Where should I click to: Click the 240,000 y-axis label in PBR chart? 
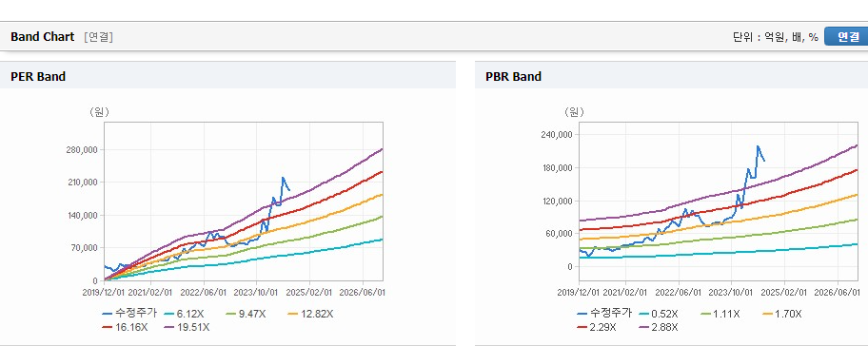click(557, 135)
